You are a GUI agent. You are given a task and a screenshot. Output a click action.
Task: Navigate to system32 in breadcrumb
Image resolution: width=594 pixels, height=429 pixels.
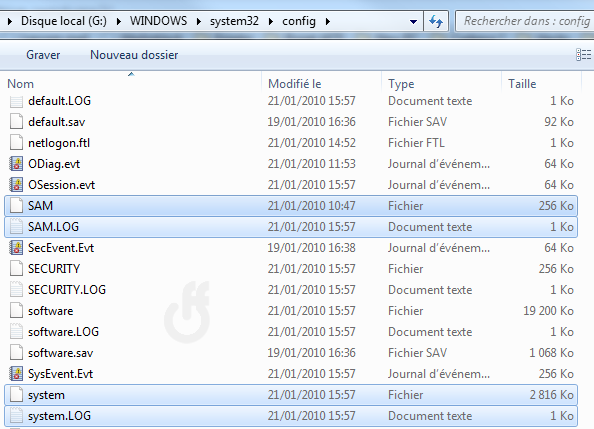coord(234,21)
